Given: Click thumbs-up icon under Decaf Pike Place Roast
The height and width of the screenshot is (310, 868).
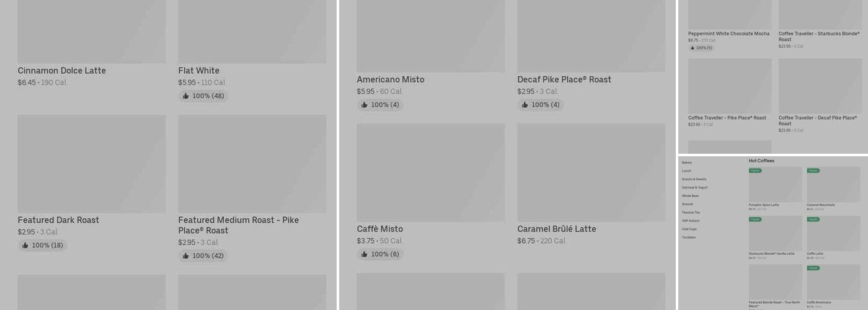Looking at the screenshot, I should pos(525,105).
